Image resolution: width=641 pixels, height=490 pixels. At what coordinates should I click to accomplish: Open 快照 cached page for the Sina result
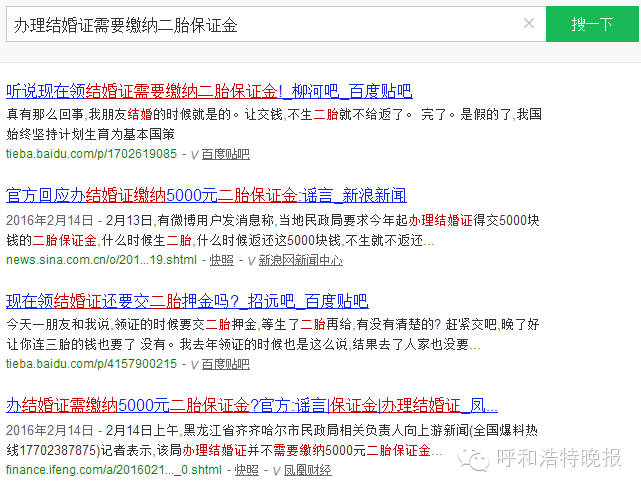(x=222, y=260)
